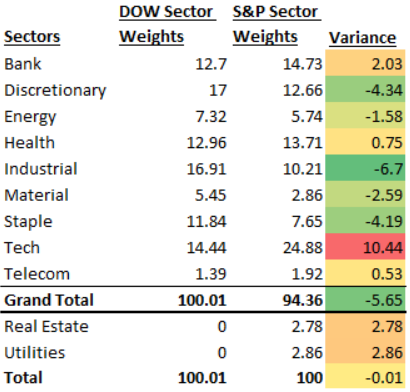
Task: Select the Material row label
Action: click(x=36, y=195)
